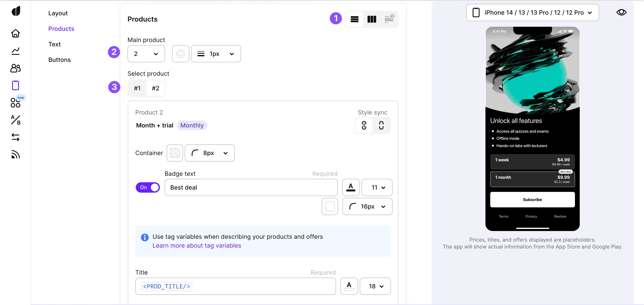
Task: Switch to product tab #1
Action: point(137,88)
